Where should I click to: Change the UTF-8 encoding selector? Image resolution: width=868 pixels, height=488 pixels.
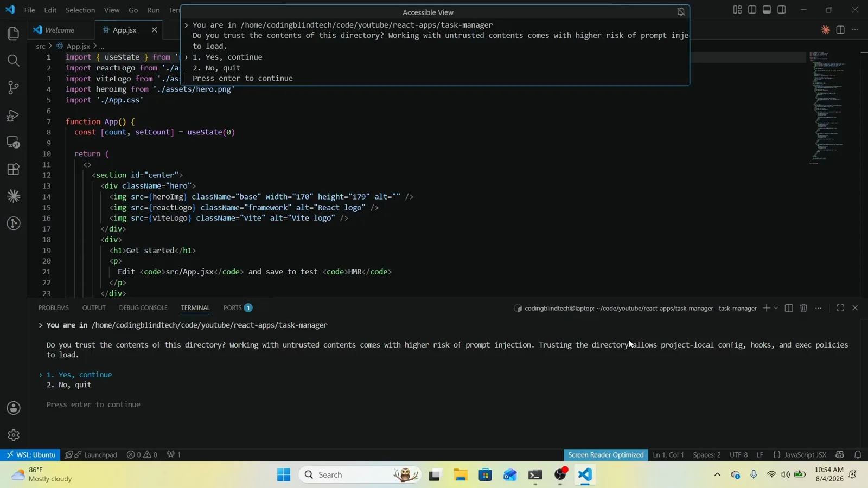coord(739,455)
